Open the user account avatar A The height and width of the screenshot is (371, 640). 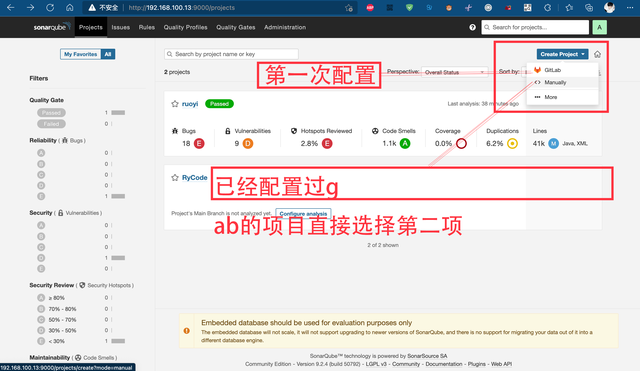coord(600,27)
